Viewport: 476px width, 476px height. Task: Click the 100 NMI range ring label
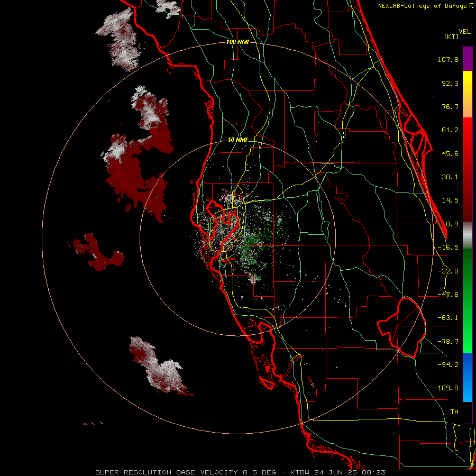(237, 42)
